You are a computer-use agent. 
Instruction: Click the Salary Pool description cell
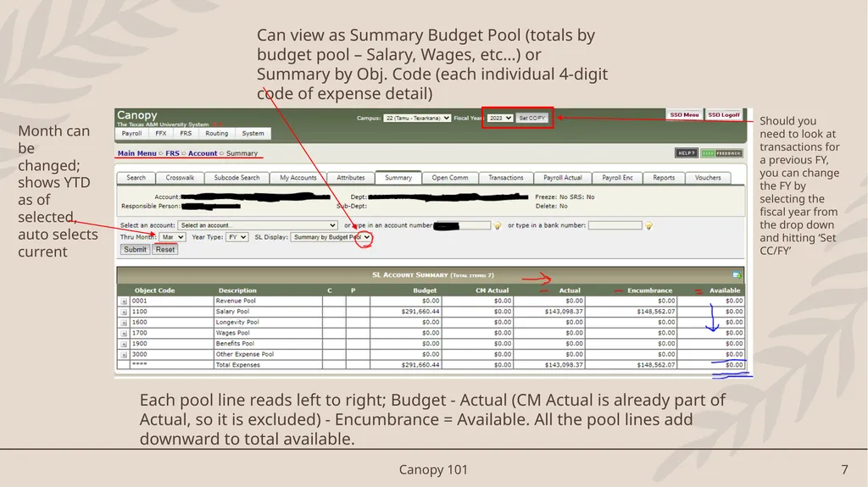coord(268,312)
